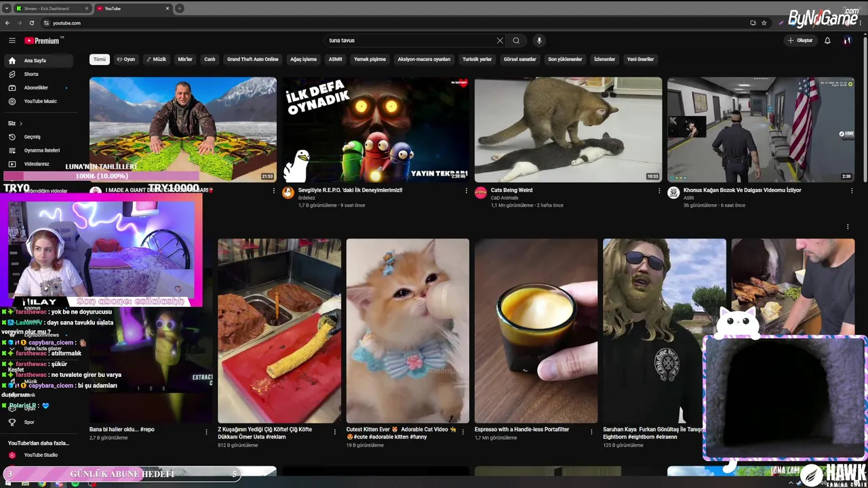Open Geçmiş history in sidebar
This screenshot has width=868, height=488.
click(x=38, y=137)
